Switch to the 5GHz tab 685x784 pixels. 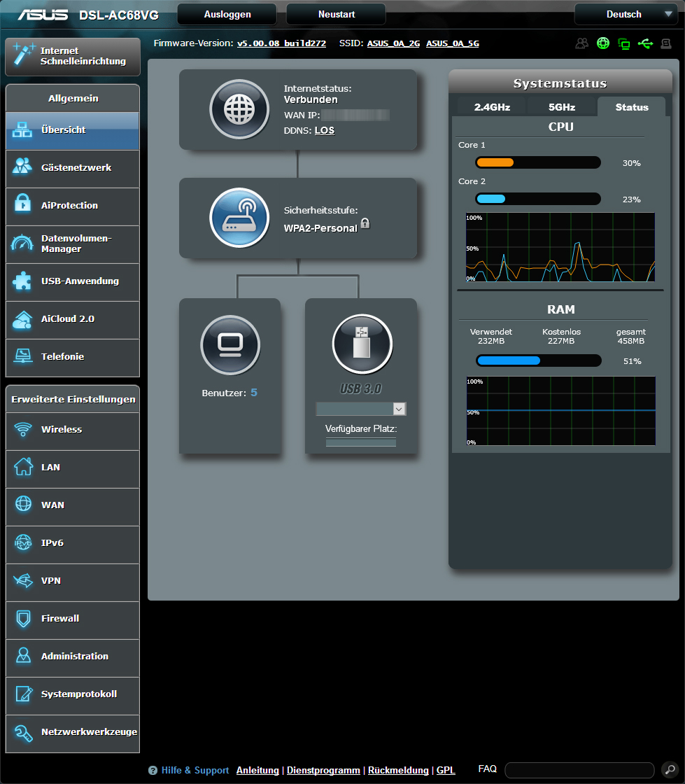point(562,107)
